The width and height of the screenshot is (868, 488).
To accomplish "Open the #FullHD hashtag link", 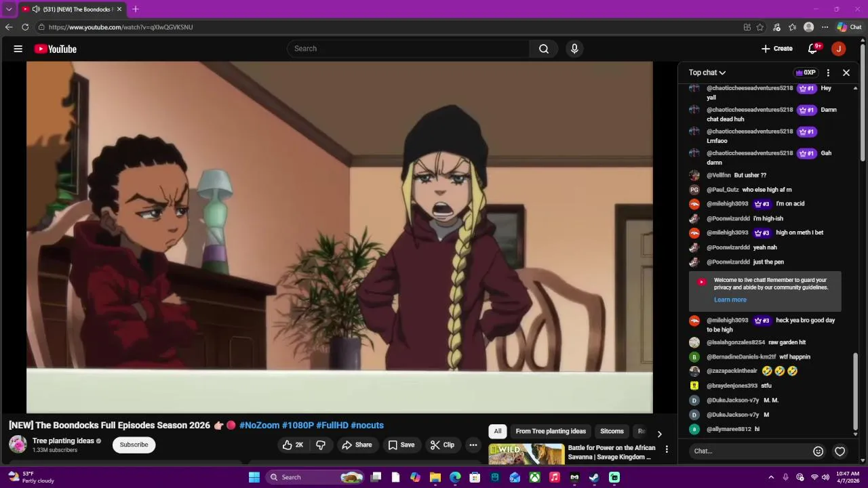I will pyautogui.click(x=332, y=426).
